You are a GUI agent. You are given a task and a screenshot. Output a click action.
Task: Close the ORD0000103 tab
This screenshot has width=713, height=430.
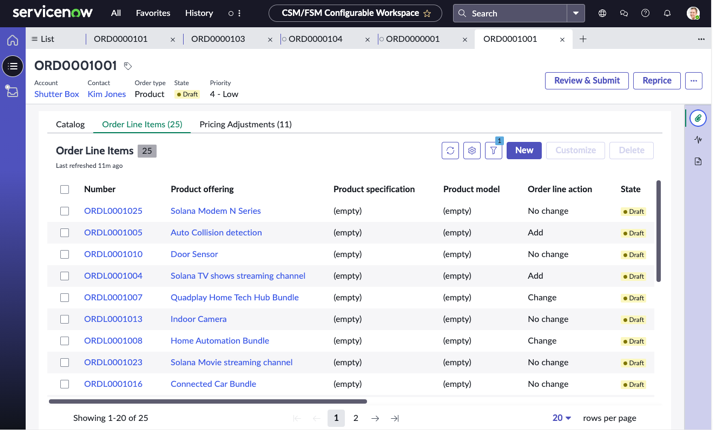(270, 40)
